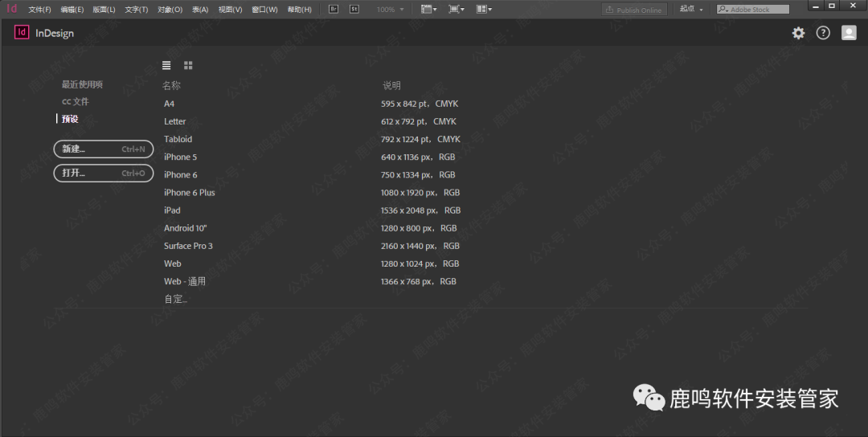Open the screen mode dropdown
This screenshot has height=437, width=868.
coord(457,10)
